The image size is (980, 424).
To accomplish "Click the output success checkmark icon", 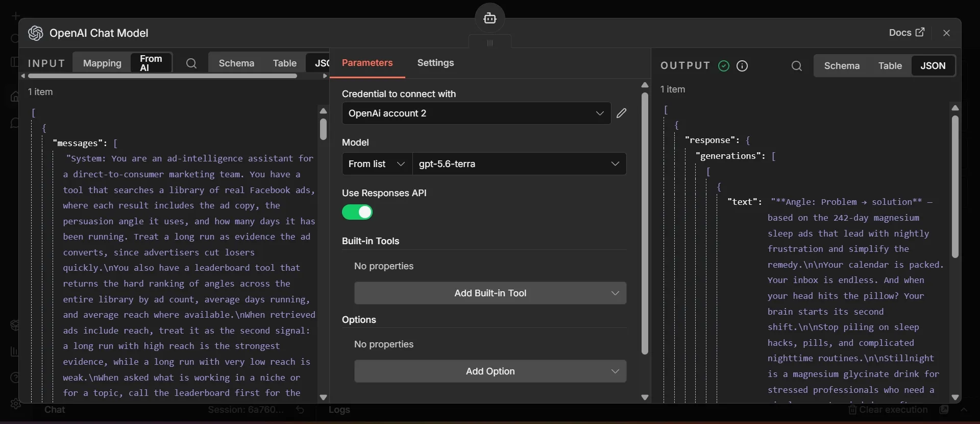I will point(724,66).
